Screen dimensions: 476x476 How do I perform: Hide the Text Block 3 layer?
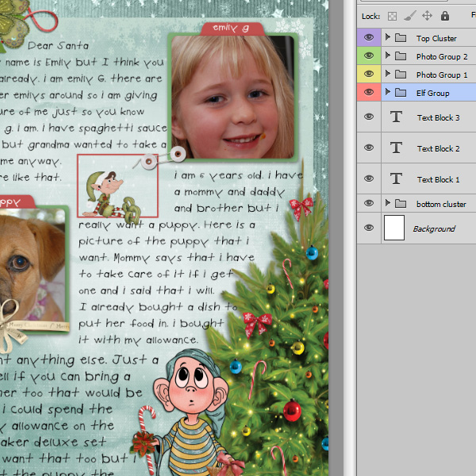(x=369, y=117)
